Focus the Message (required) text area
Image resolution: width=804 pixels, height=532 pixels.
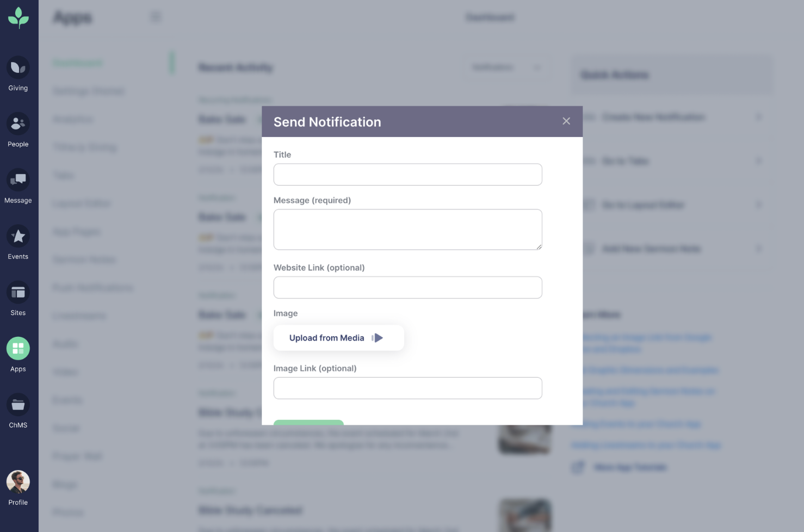(407, 230)
